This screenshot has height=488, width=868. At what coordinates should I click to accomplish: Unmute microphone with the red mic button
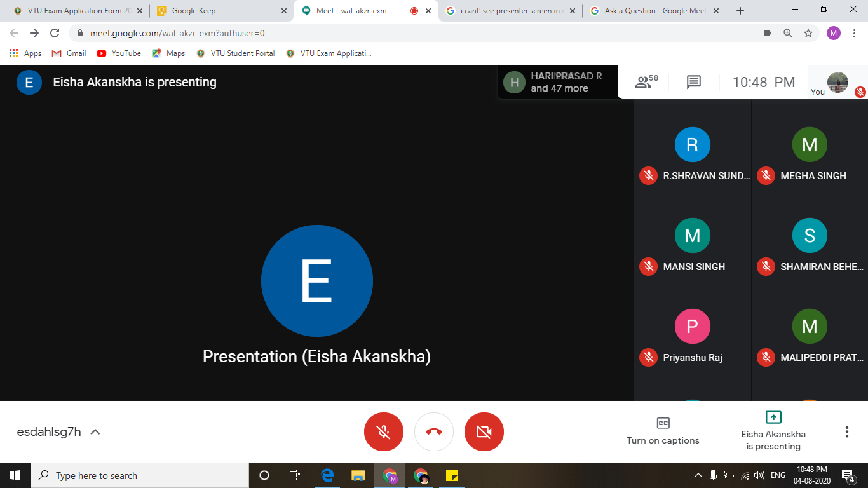(383, 432)
